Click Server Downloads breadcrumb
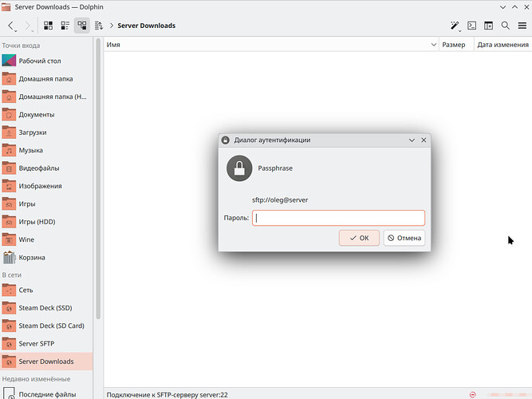 pos(147,26)
